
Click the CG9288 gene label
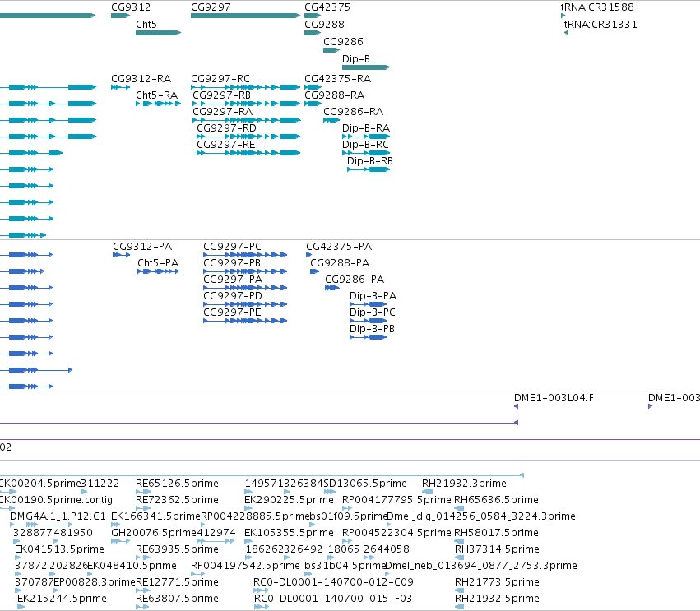tap(325, 25)
